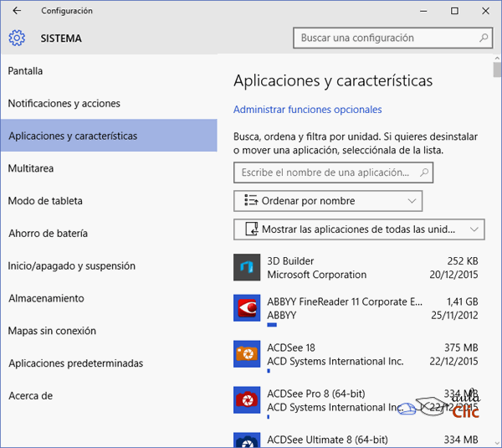
Task: Select Ahorro de batería in sidebar
Action: coord(48,234)
